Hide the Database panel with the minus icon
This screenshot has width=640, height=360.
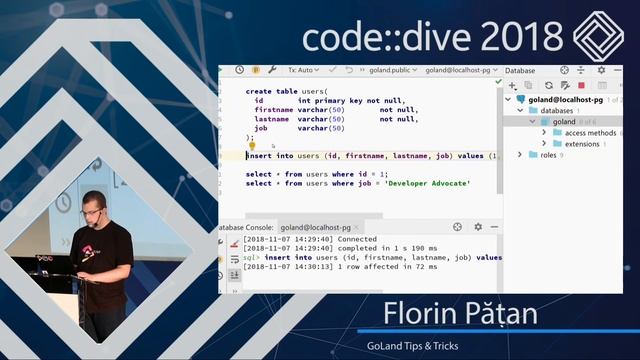coord(618,70)
